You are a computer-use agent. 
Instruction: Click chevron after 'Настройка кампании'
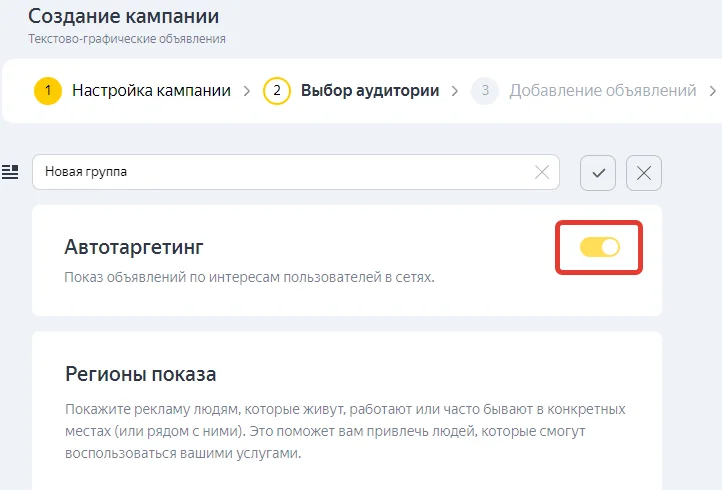(247, 91)
